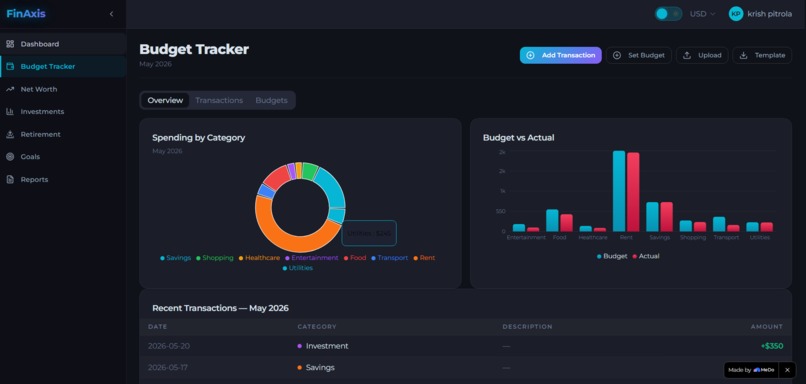Click the 2026-05-17 date cell
Screen dimensions: 806x384
coord(169,368)
